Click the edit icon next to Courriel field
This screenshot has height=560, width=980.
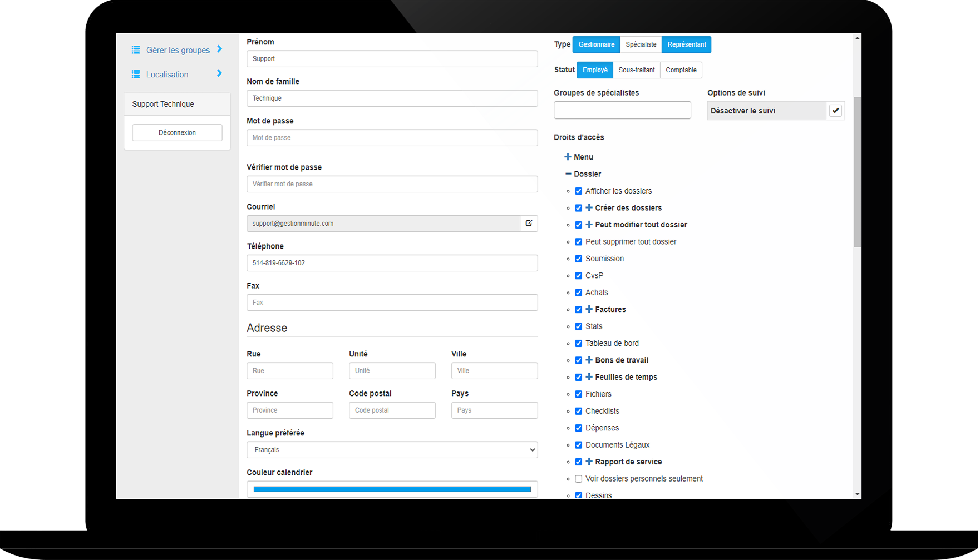[529, 224]
